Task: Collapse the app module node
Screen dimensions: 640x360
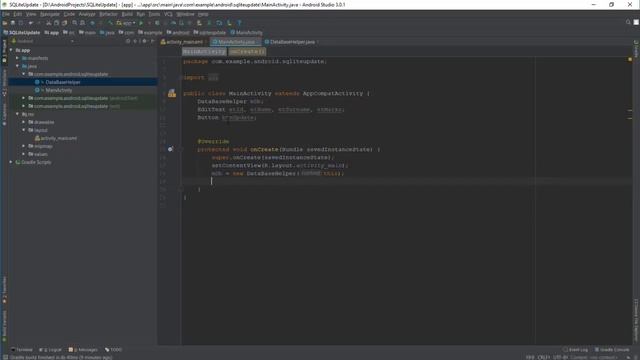Action: [11, 50]
